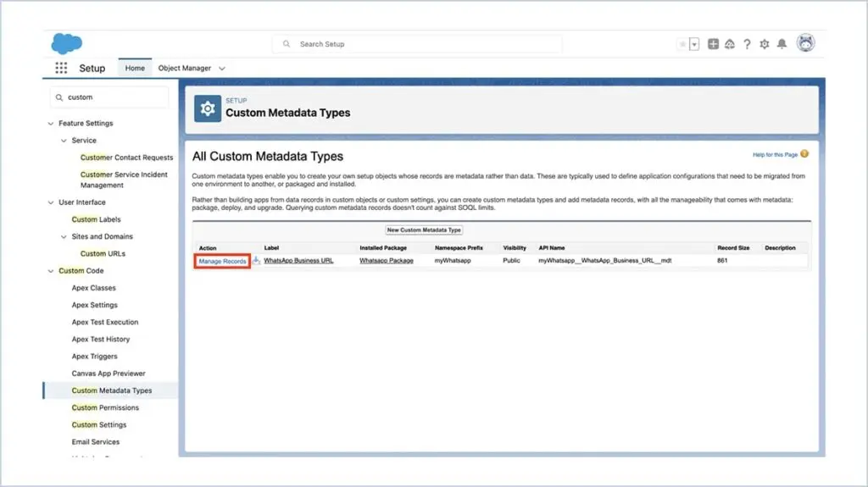Open the Notifications bell
868x487 pixels.
click(782, 44)
